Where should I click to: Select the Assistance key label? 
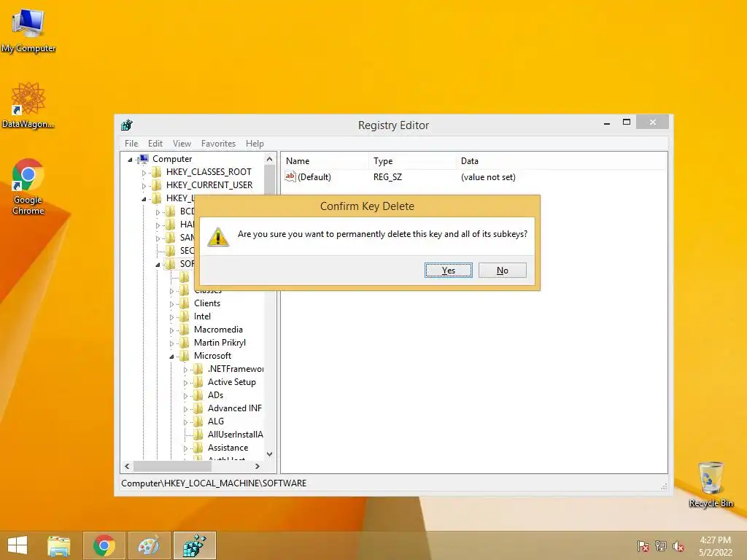[x=228, y=448]
